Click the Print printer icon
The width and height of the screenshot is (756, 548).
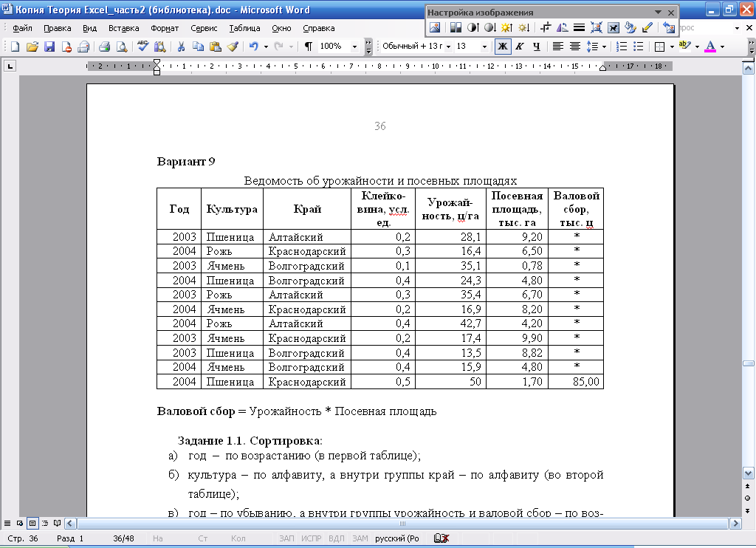104,47
